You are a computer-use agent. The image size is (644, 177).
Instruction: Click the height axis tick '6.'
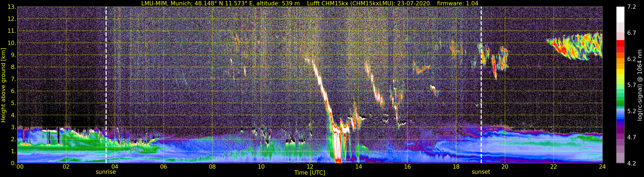tap(13, 91)
